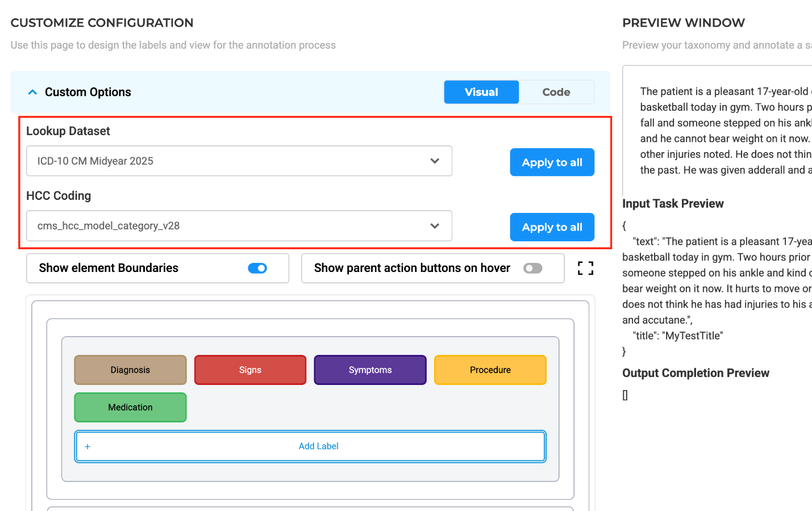Viewport: 812px width, 511px height.
Task: Enable Show parent action buttons on hover
Action: tap(532, 269)
